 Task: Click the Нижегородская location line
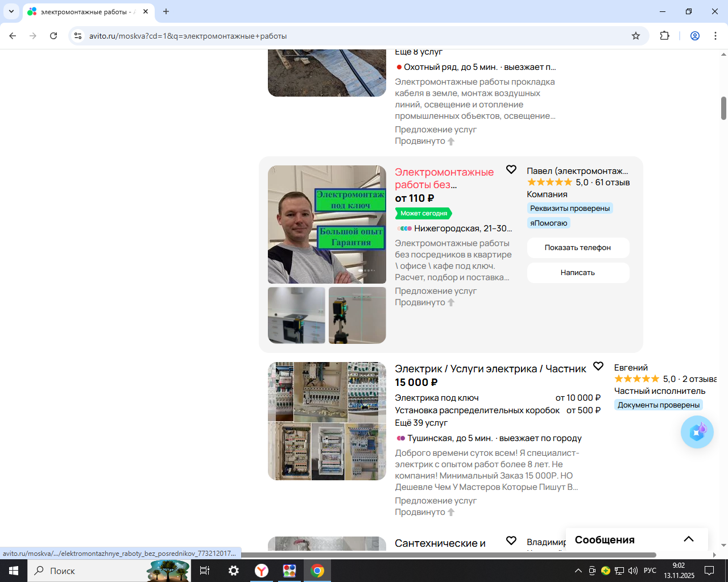click(x=454, y=228)
